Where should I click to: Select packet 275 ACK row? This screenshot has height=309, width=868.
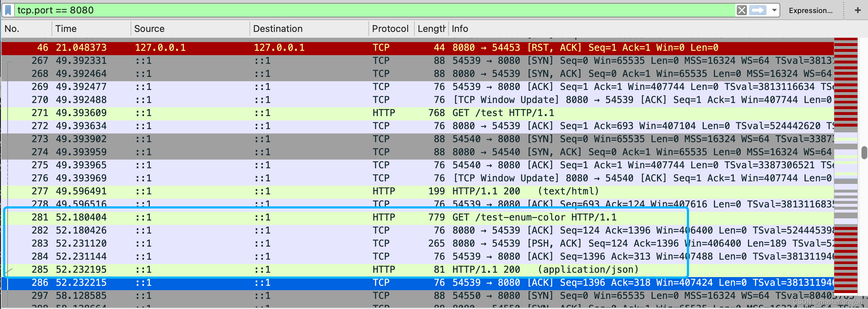point(418,165)
